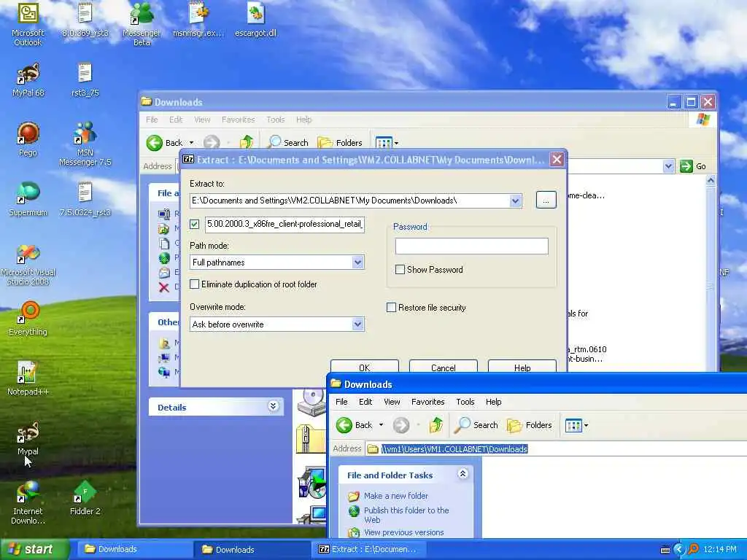Click Make a new folder link

point(396,496)
